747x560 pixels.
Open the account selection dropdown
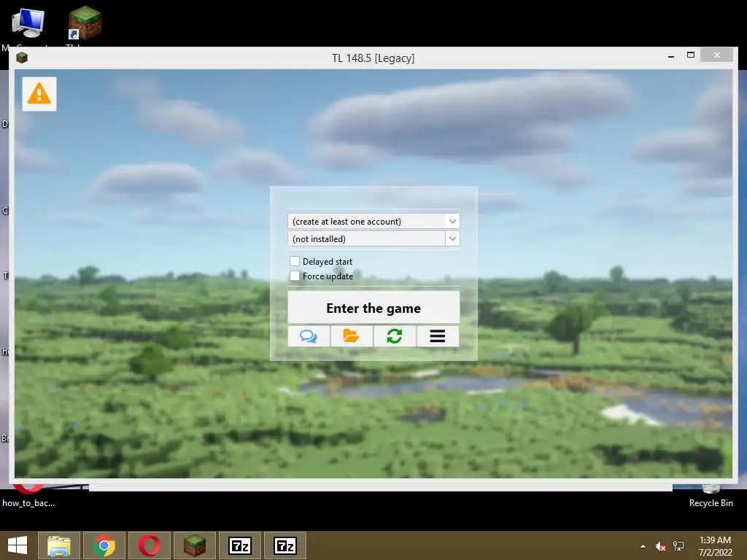coord(373,221)
